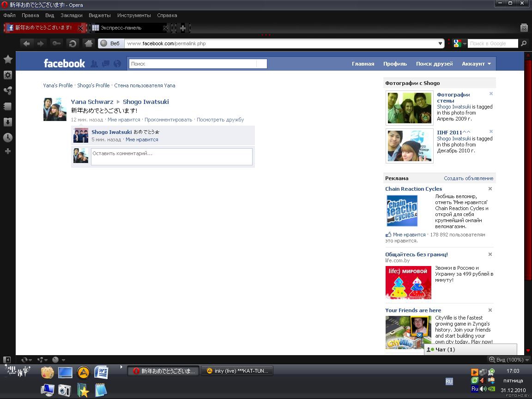Viewport: 532px width, 399px height.
Task: Open Opera Link sync status dropdown
Action: point(26,360)
